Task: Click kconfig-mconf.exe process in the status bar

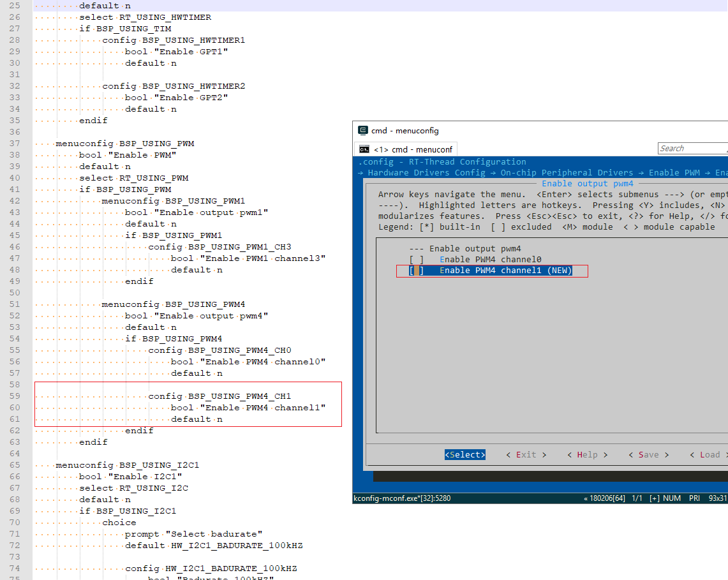Action: [x=401, y=498]
